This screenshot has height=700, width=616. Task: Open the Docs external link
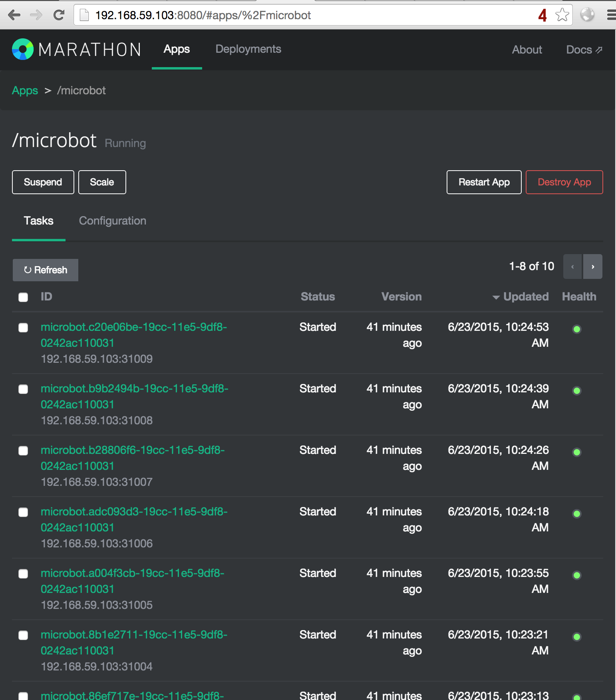(x=584, y=50)
